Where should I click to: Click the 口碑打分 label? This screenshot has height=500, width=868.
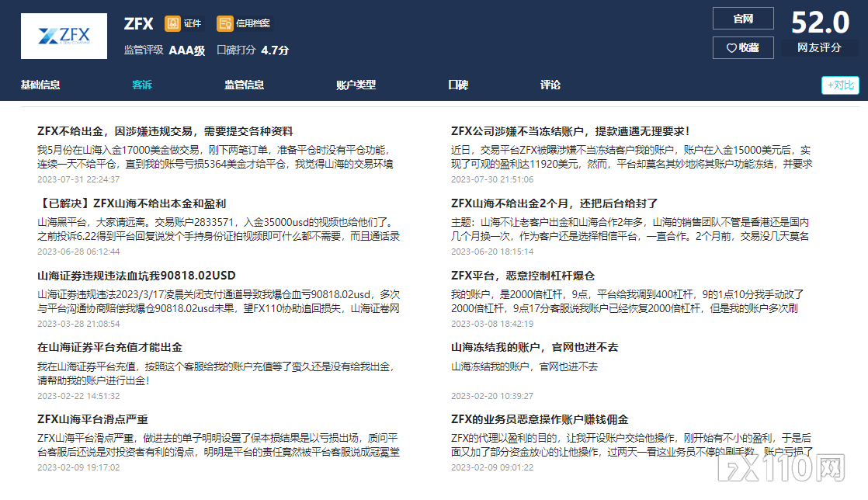[236, 50]
